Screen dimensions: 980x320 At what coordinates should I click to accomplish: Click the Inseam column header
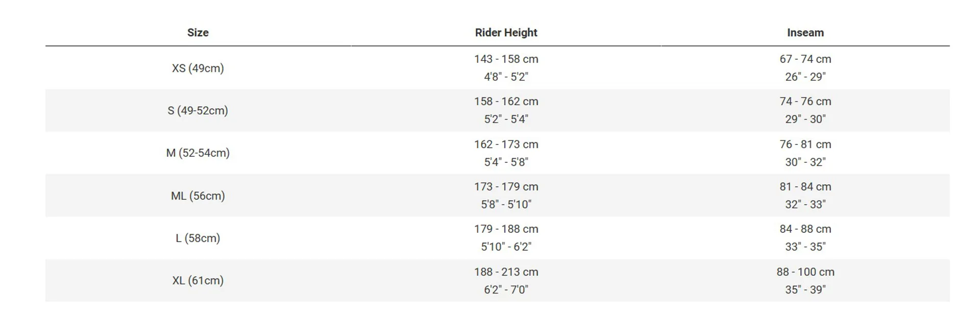point(805,33)
